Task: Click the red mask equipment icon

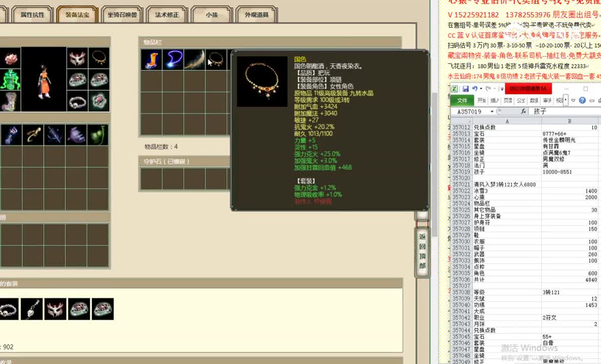Action: click(77, 58)
